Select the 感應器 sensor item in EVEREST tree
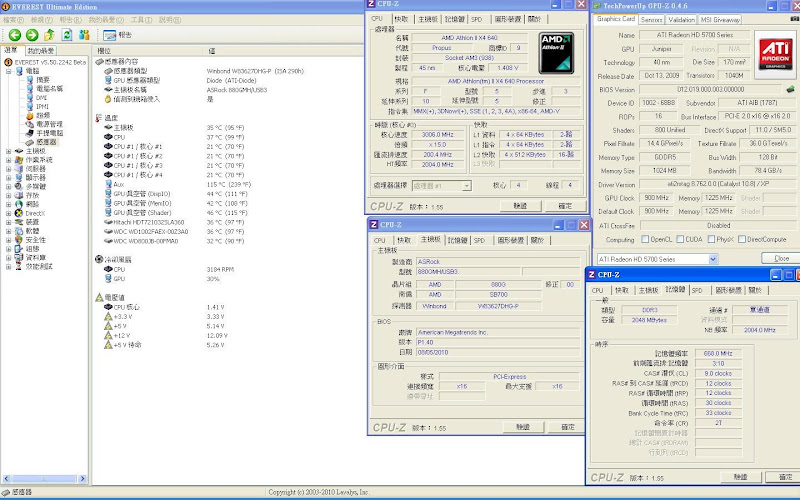Screen dimensions: 800x500 [46, 142]
